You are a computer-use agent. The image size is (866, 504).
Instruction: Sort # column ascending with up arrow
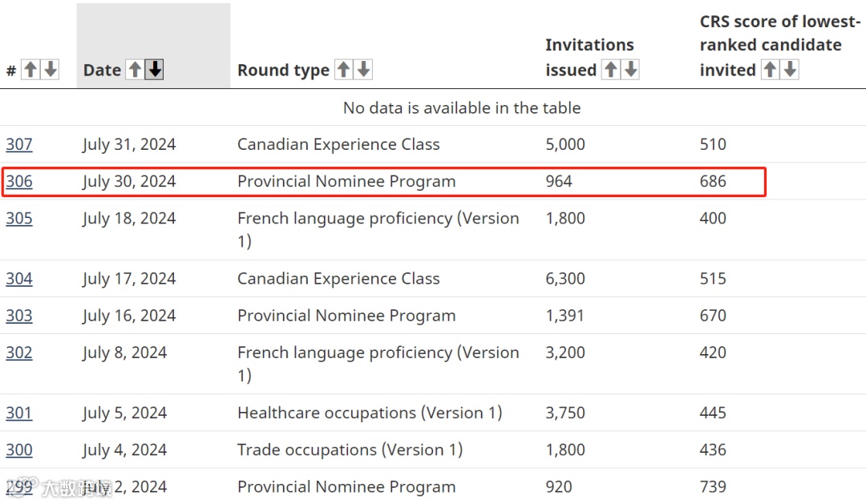coord(30,70)
